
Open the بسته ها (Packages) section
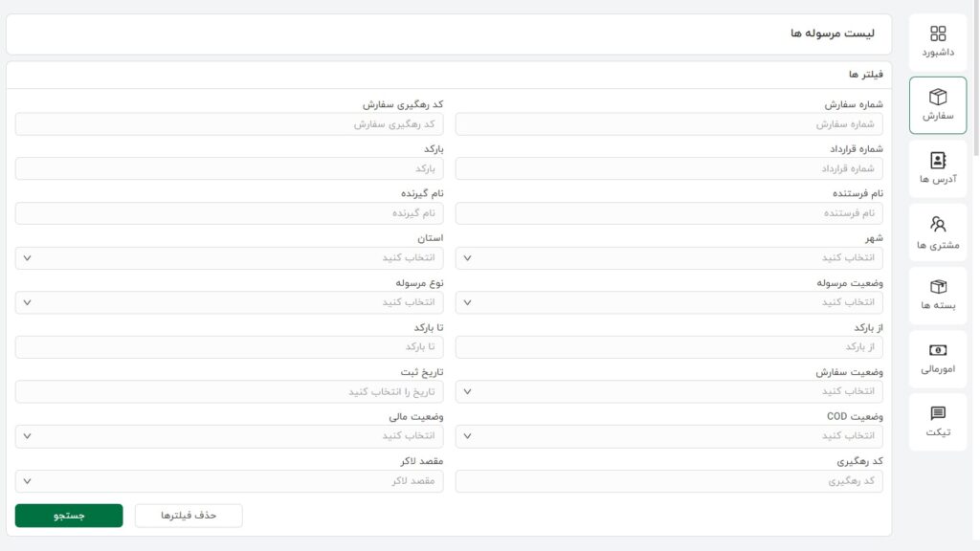click(936, 295)
